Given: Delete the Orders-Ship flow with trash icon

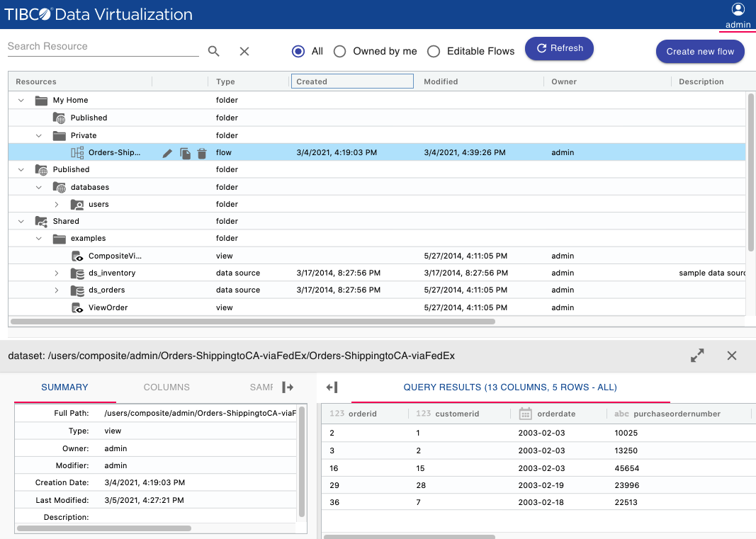Looking at the screenshot, I should coord(202,153).
